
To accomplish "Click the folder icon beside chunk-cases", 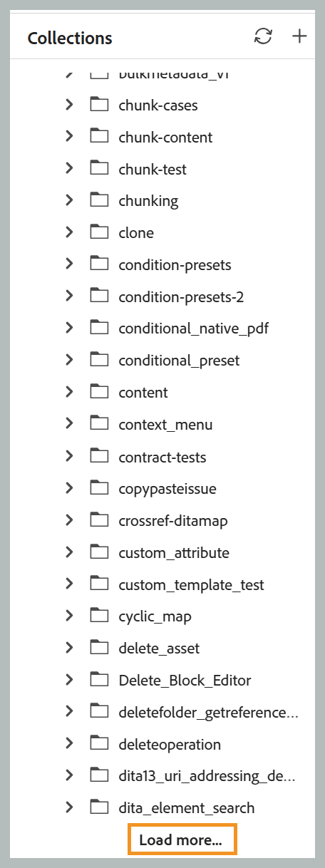I will click(x=99, y=105).
